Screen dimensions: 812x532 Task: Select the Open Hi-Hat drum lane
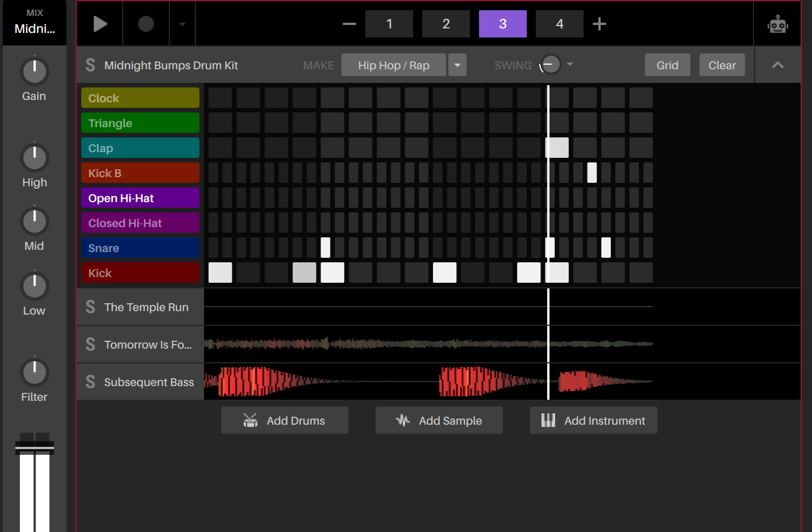[140, 198]
